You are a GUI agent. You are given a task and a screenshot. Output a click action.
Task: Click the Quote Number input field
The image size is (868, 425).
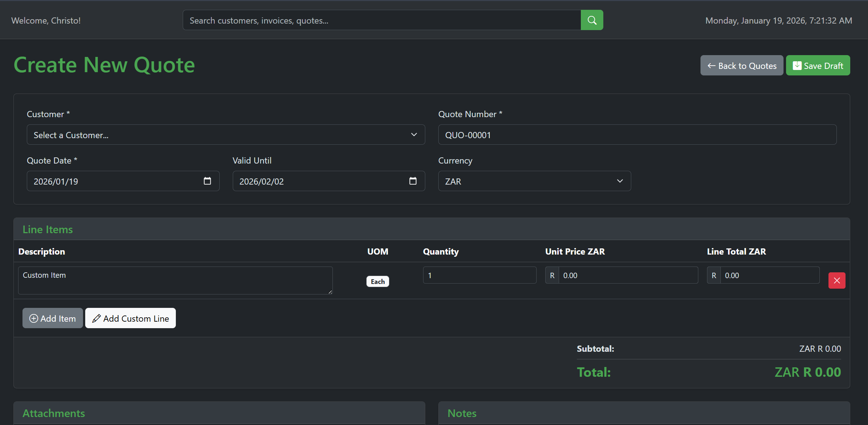click(637, 135)
